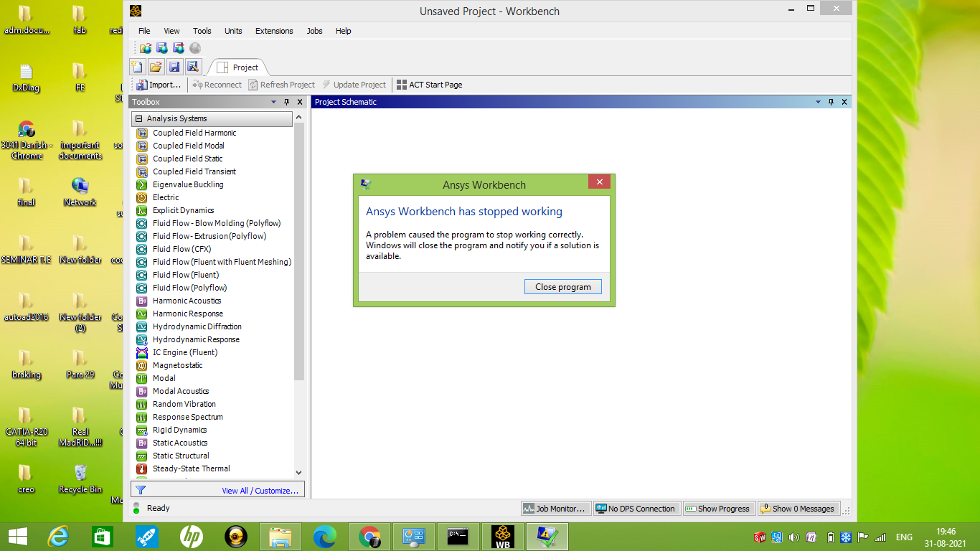Select the Static Structural system icon
980x551 pixels.
point(142,456)
